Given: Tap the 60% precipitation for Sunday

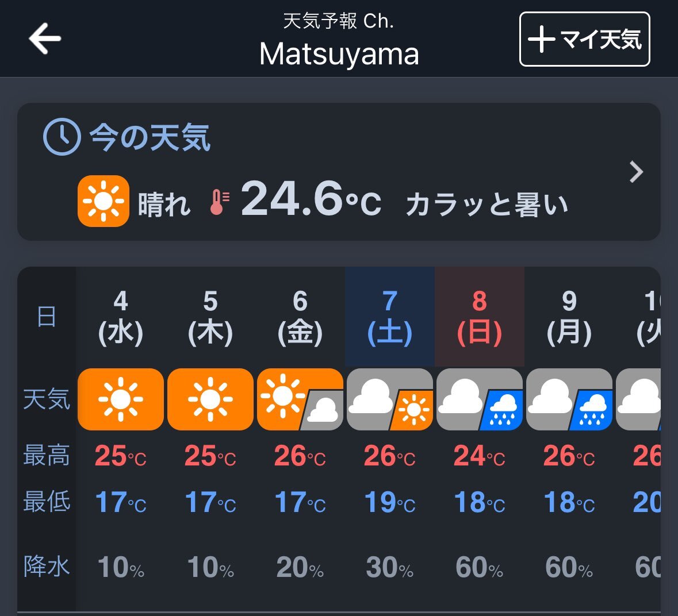Looking at the screenshot, I should click(479, 567).
